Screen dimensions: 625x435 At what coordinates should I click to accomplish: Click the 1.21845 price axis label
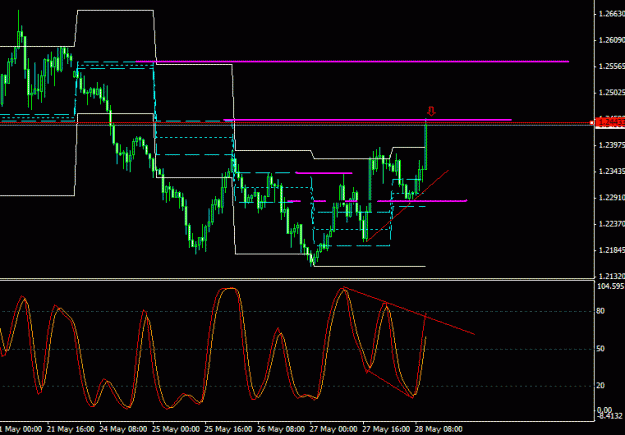click(x=611, y=250)
